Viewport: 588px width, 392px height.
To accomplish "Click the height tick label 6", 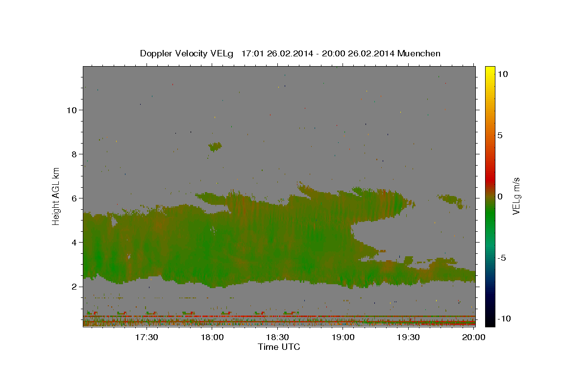I will (x=74, y=198).
